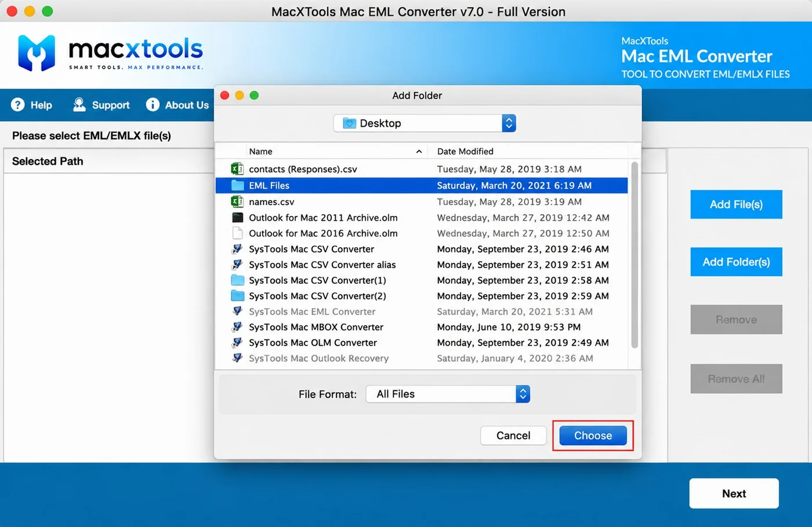The image size is (812, 527).
Task: Close the Add Folder dialog with red button
Action: tap(225, 95)
